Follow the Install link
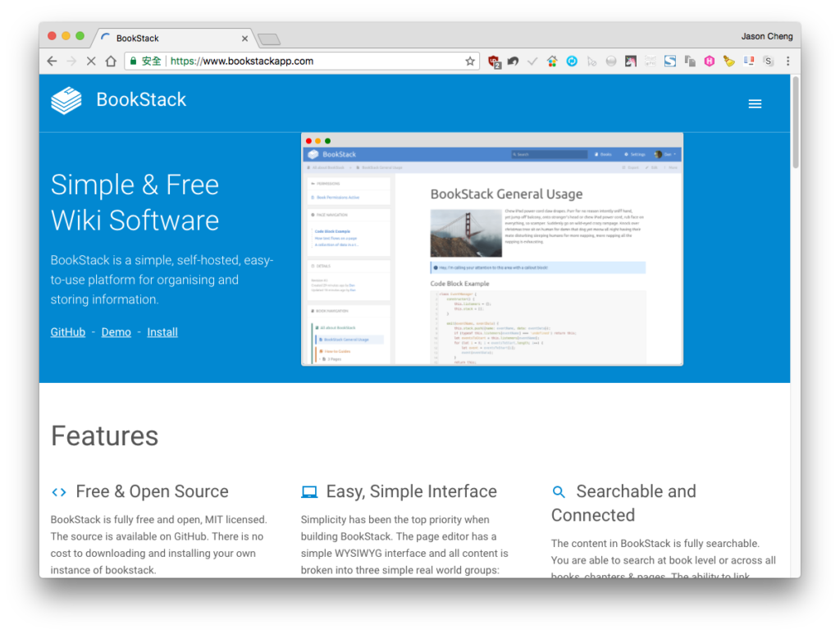Viewport: 840px width, 634px height. point(162,332)
